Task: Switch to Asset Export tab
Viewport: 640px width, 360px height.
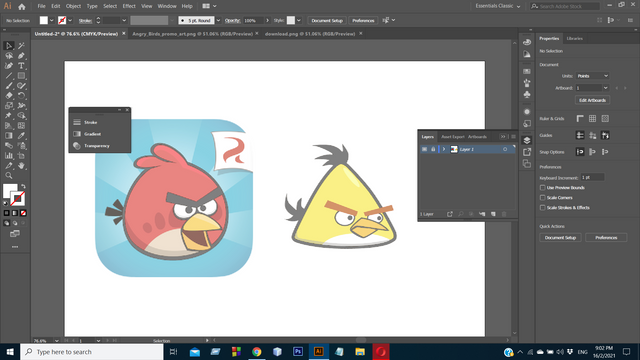Action: (453, 137)
